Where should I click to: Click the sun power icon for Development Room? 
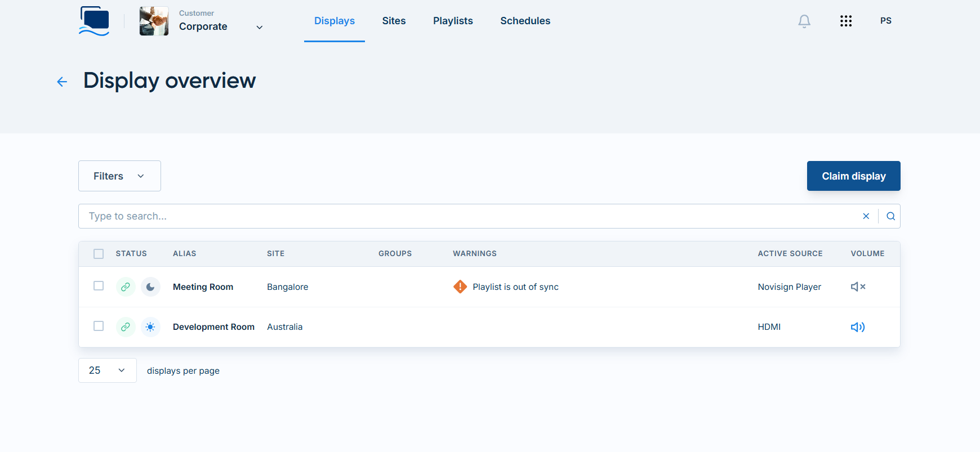pos(150,327)
